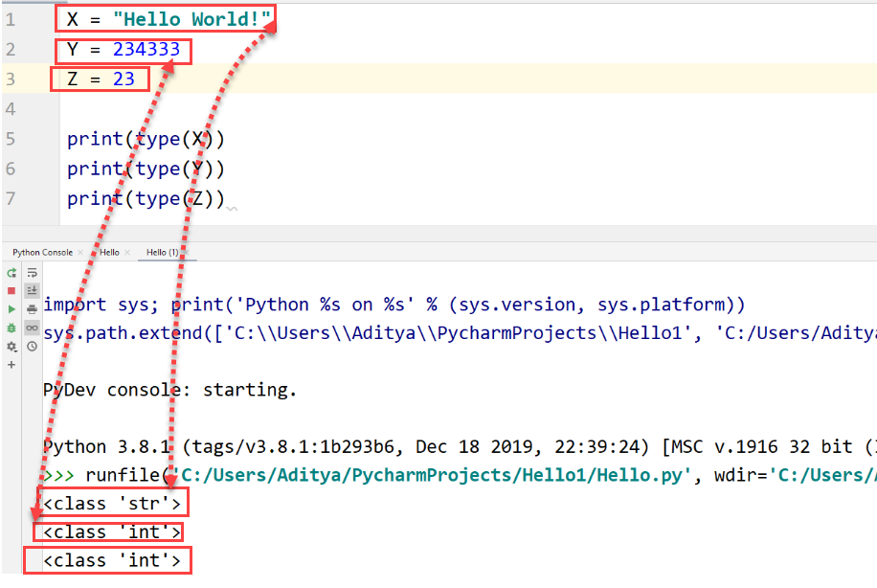Screen dimensions: 877x588
Task: Print console output using the printer icon
Action: click(32, 309)
